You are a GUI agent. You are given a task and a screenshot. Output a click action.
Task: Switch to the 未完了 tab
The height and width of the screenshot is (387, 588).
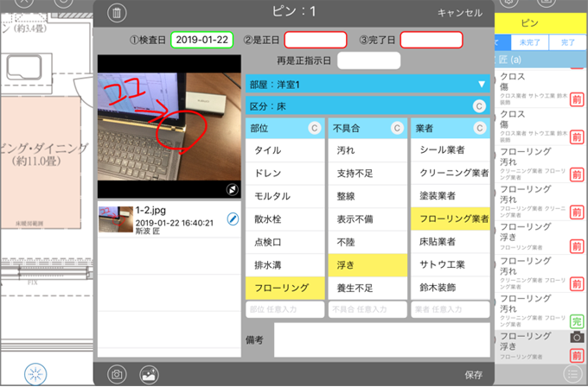tap(529, 42)
